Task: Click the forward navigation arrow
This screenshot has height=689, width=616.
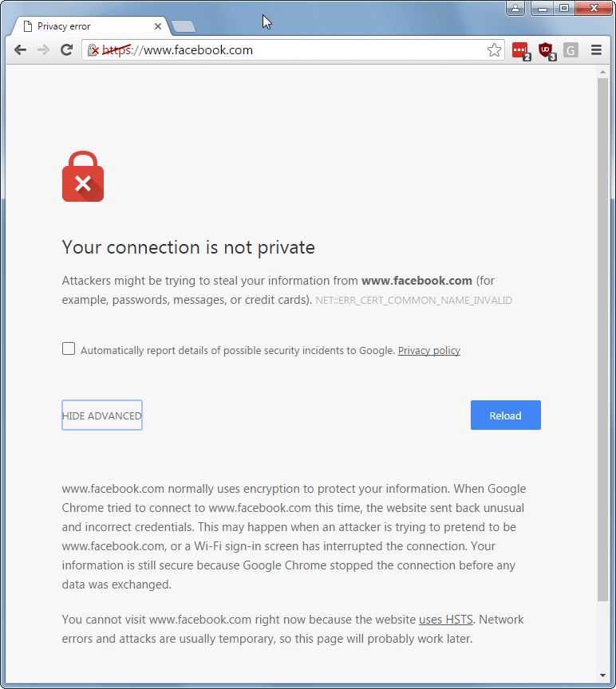Action: 43,49
